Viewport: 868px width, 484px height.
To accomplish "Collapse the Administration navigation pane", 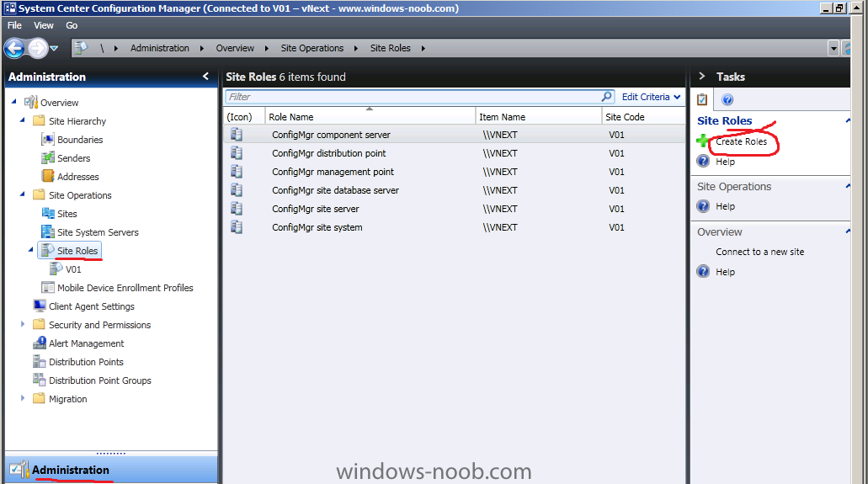I will [x=206, y=76].
